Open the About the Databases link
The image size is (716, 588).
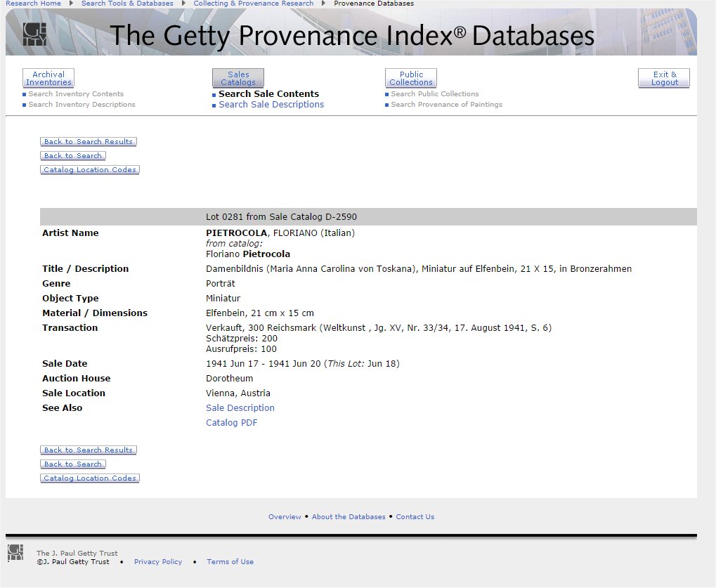tap(349, 517)
